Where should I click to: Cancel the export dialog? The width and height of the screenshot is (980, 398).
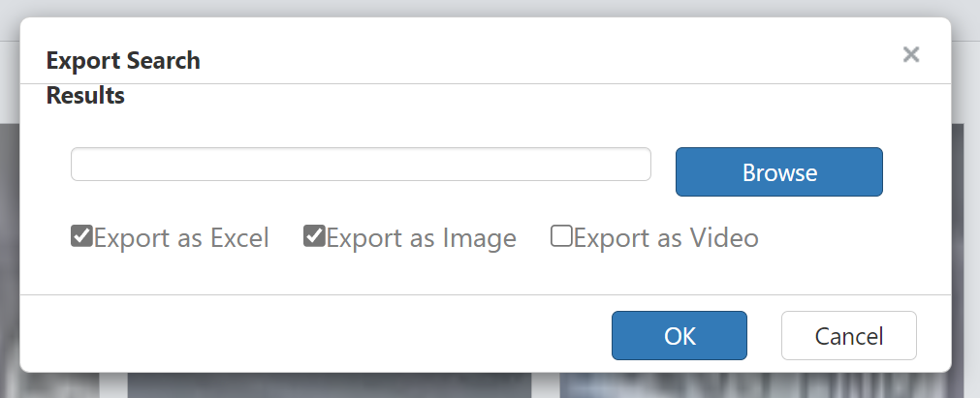tap(849, 335)
